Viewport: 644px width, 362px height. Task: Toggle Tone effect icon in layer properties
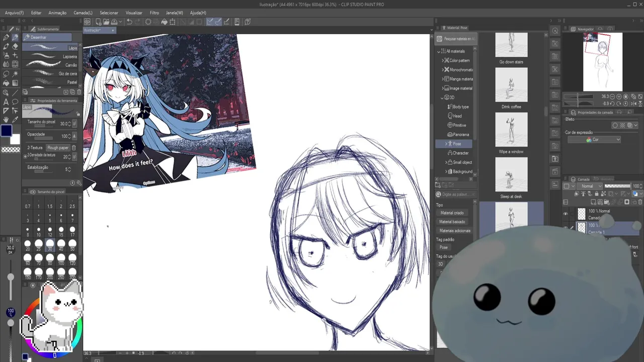[622, 125]
